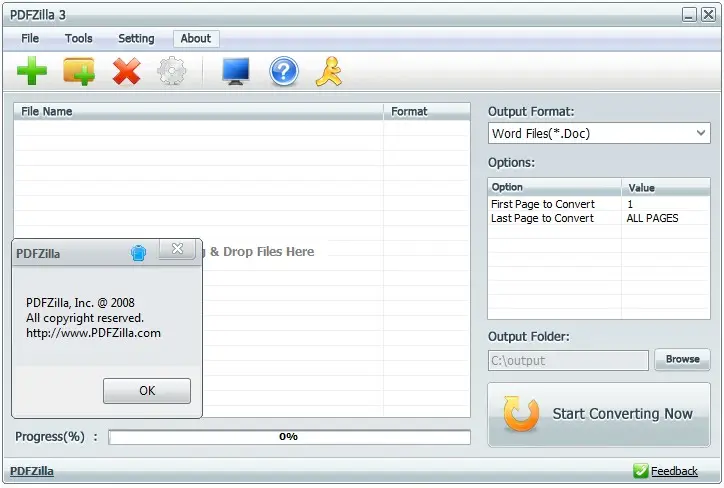Open help via blue question mark icon
The height and width of the screenshot is (488, 724).
284,71
